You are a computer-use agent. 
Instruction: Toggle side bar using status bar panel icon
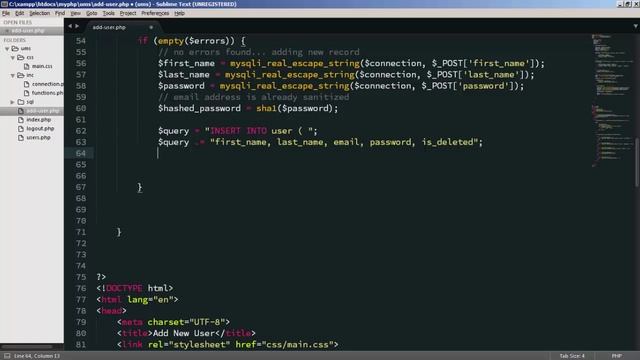pos(7,356)
